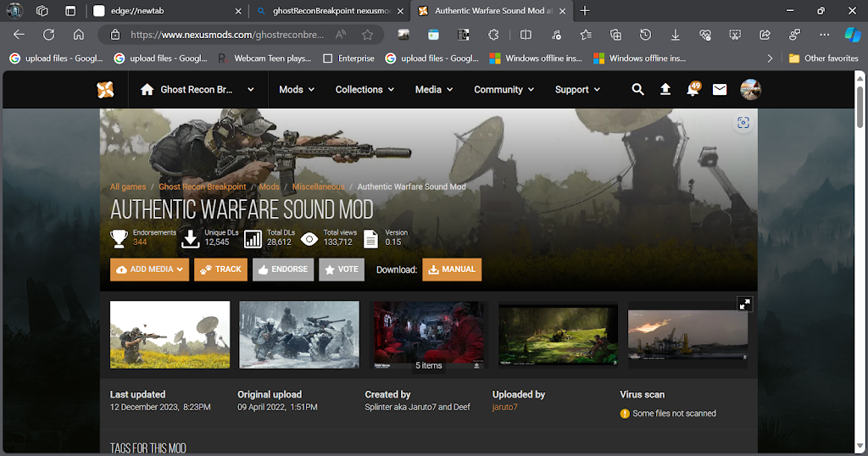Open snowy vehicle scene thumbnail
This screenshot has height=456, width=868.
click(299, 335)
